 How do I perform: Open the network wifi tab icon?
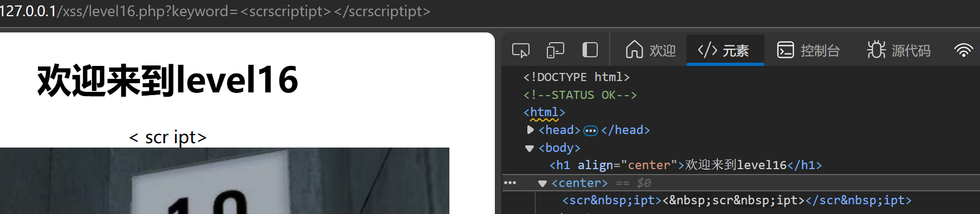[x=963, y=50]
